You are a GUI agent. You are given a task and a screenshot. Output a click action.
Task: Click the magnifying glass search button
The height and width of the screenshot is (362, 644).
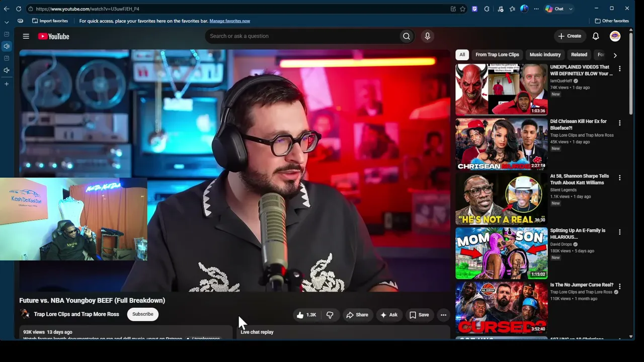pyautogui.click(x=407, y=36)
